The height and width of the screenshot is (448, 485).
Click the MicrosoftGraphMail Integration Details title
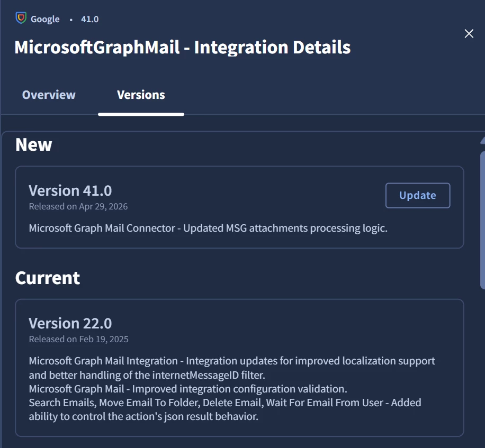pos(183,47)
